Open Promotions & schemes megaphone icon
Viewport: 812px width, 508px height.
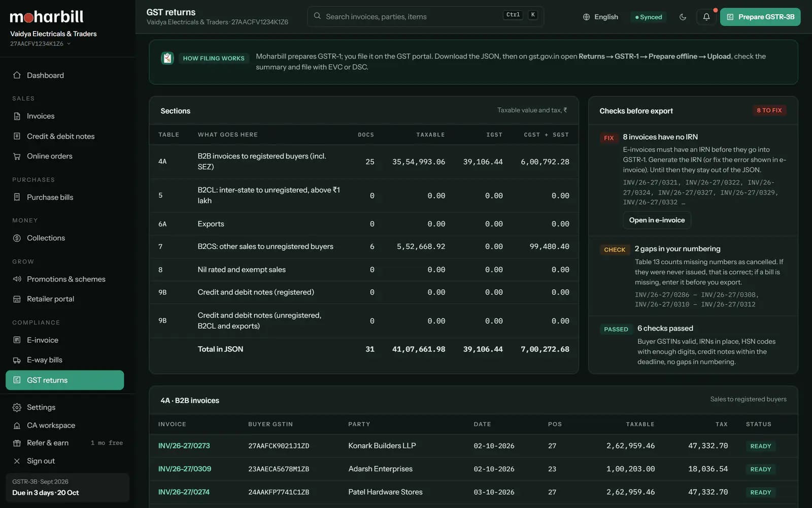click(17, 279)
